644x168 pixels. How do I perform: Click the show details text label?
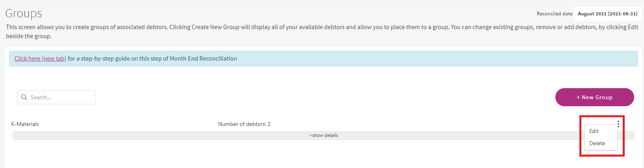tap(325, 135)
